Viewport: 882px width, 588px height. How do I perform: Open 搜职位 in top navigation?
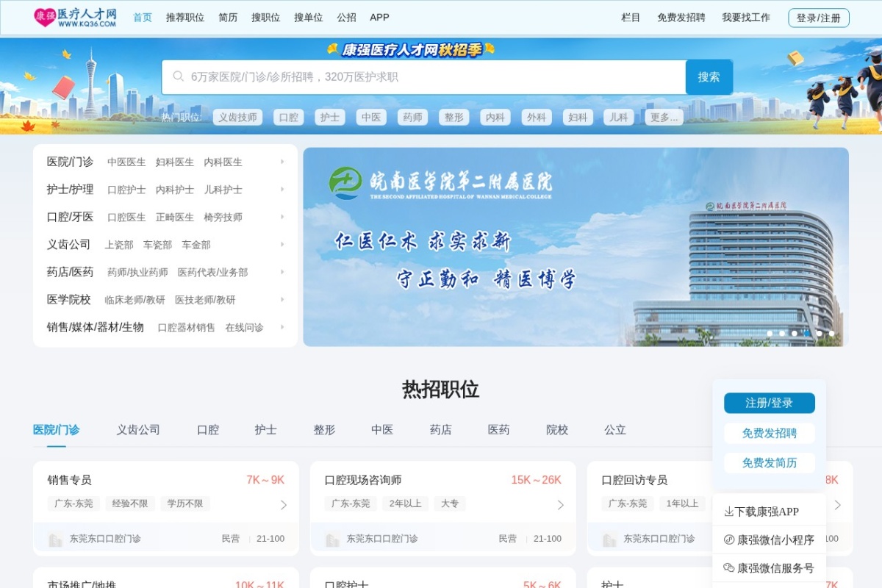[x=266, y=18]
